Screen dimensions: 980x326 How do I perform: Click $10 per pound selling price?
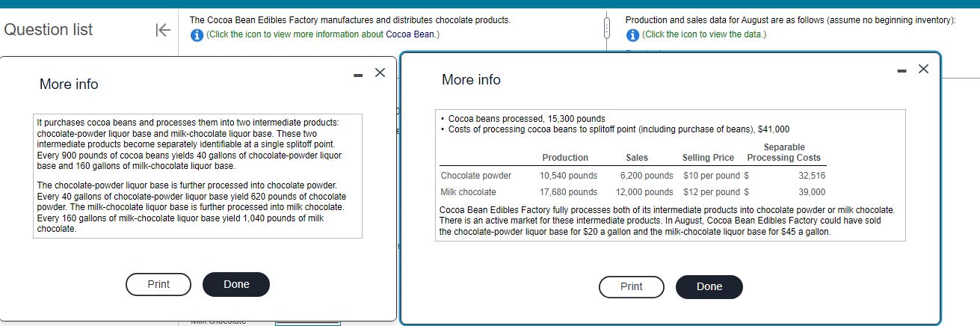[712, 176]
